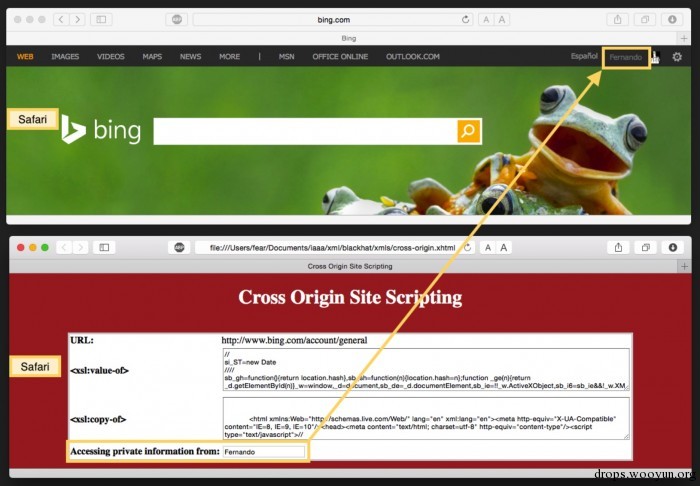Add a new tab in the Cross Origin window
Image resolution: width=700 pixels, height=486 pixels.
pyautogui.click(x=684, y=266)
